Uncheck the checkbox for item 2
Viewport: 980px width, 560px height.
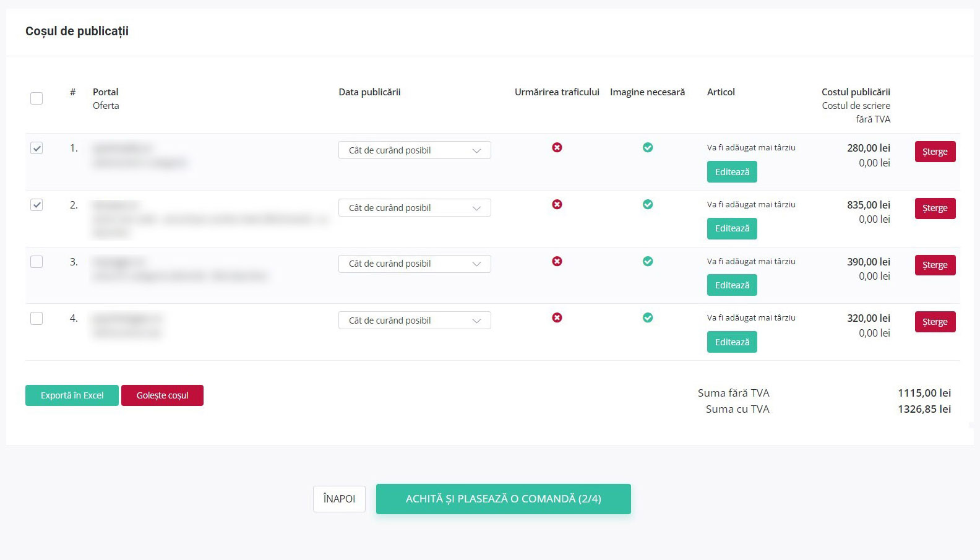(x=37, y=205)
